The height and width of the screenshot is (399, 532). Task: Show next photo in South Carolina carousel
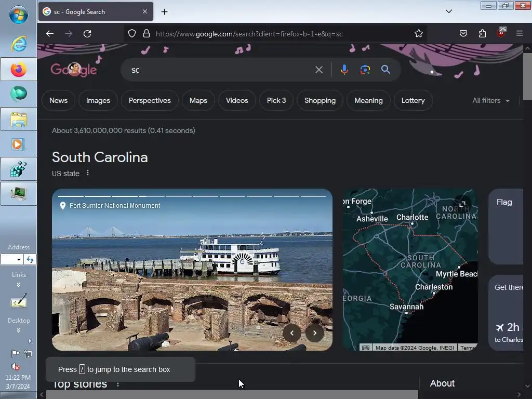click(314, 333)
